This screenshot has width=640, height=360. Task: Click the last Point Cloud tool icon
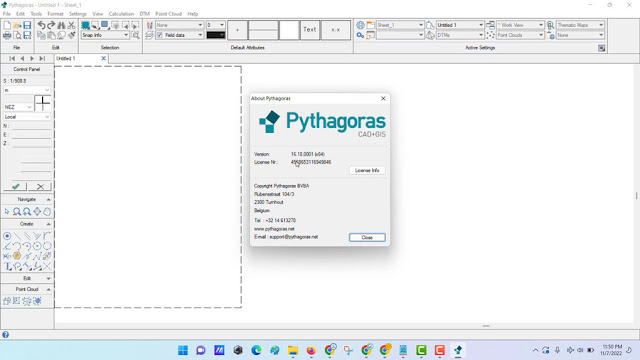pos(37,301)
